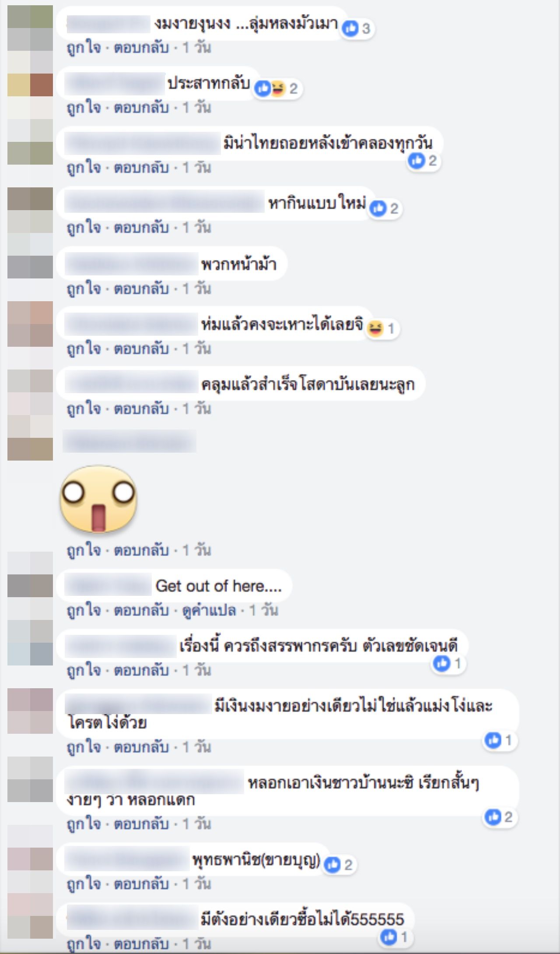Click ตอบกลับ under the พวกหน้าม้า comment
This screenshot has height=954, width=560.
click(141, 289)
